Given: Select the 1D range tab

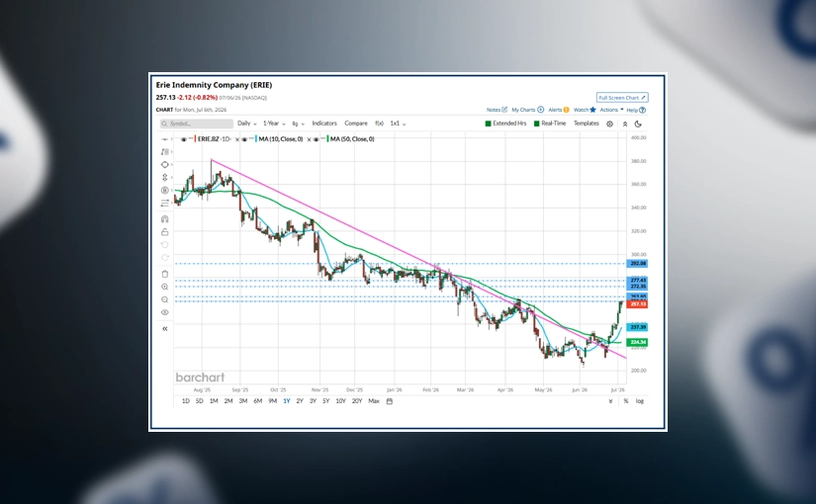Looking at the screenshot, I should tap(186, 401).
